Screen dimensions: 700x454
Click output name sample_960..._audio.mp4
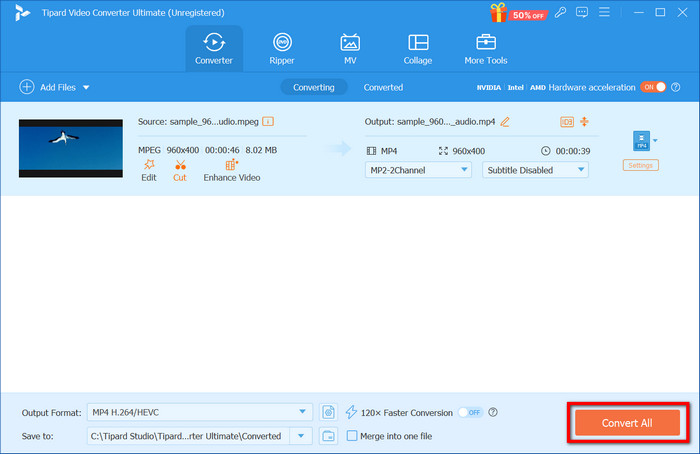[x=446, y=121]
